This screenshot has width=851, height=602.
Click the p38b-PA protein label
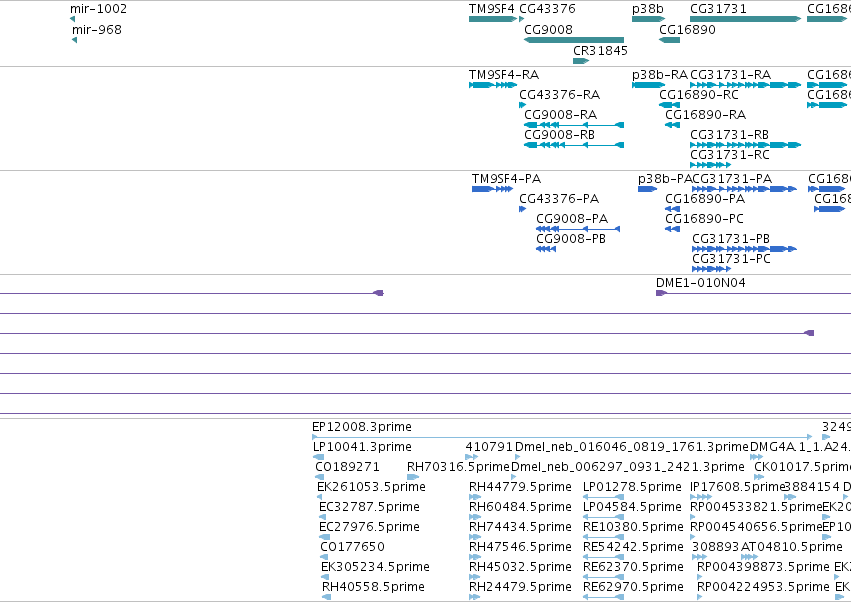(x=665, y=179)
